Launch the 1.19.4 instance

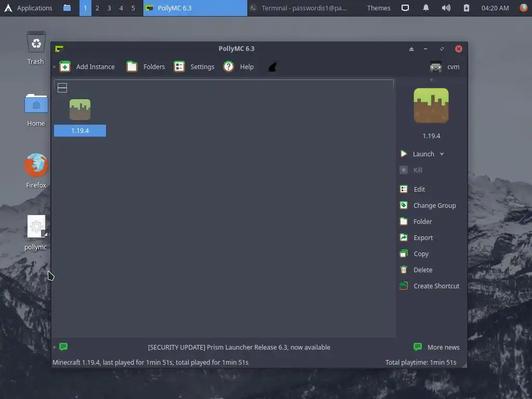click(418, 154)
